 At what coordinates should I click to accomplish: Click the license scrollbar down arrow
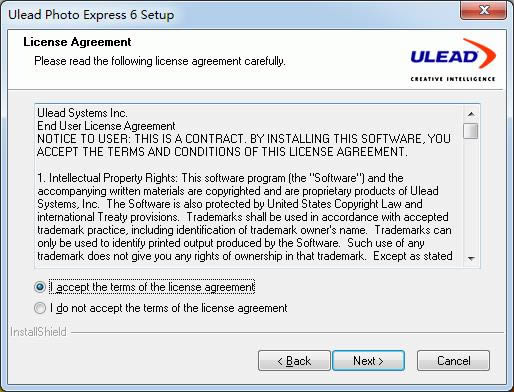(x=471, y=258)
